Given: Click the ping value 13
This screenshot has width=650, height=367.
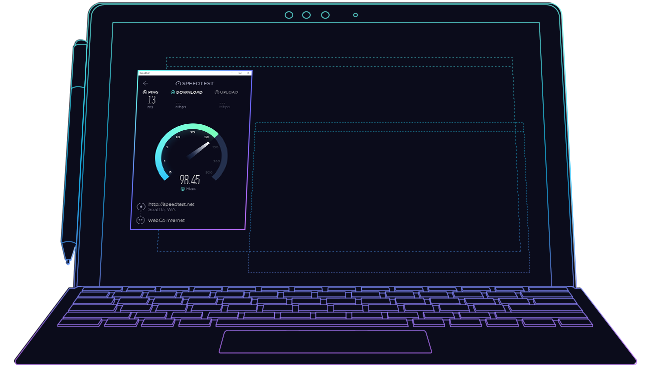Looking at the screenshot, I should [x=151, y=100].
